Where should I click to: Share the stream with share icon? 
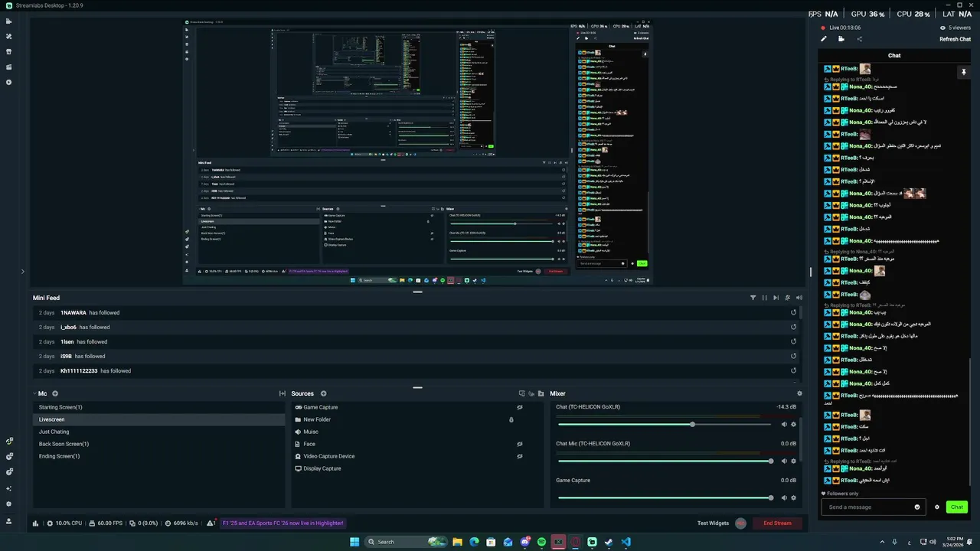click(x=859, y=39)
